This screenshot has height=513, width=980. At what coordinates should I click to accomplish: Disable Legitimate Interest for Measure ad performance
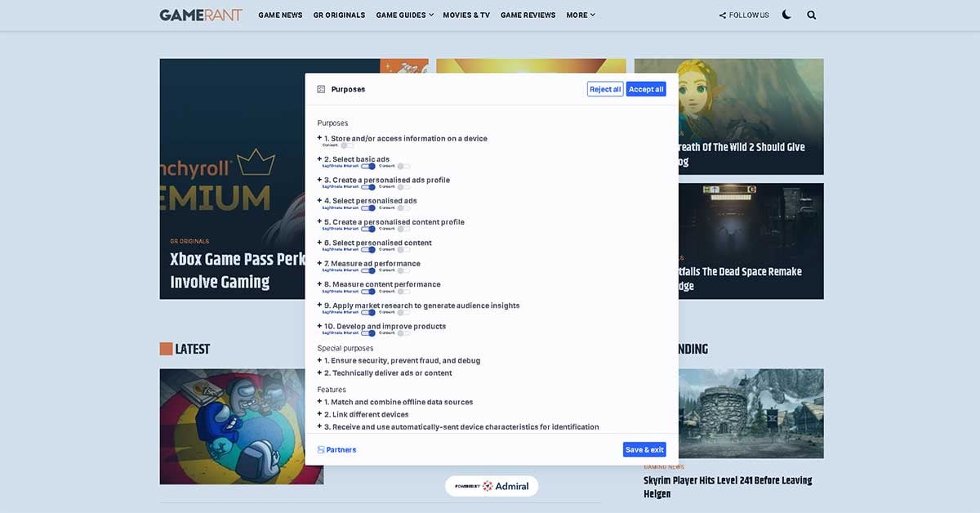368,270
